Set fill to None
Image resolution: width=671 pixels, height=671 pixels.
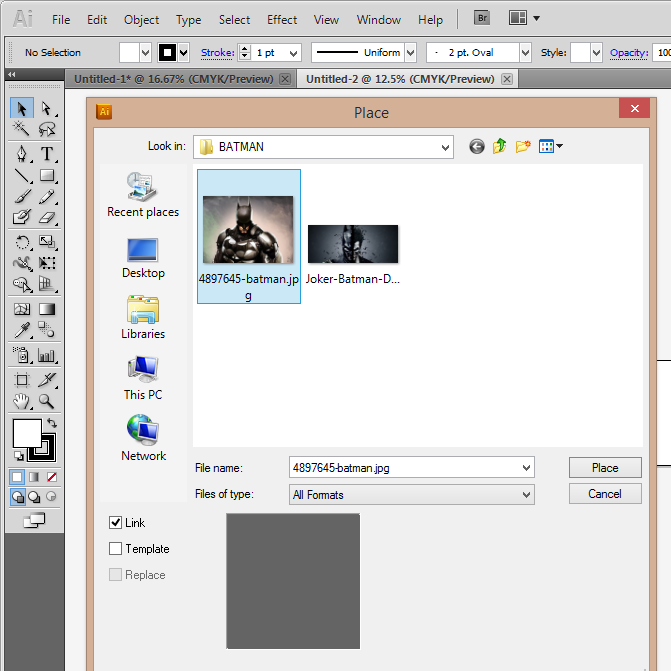point(52,477)
